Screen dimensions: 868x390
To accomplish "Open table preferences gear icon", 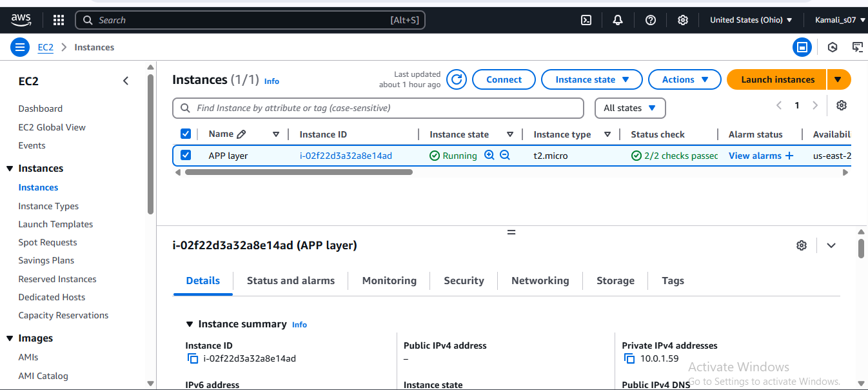I will coord(842,105).
